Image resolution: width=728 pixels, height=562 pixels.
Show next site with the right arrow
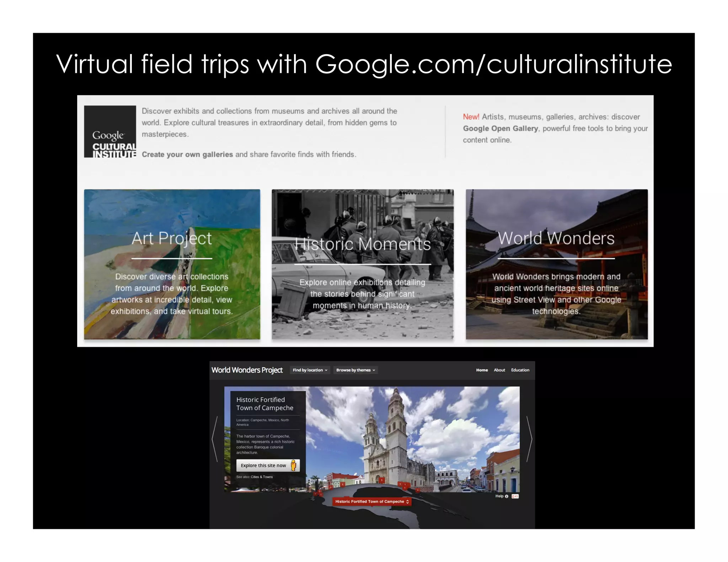click(529, 439)
